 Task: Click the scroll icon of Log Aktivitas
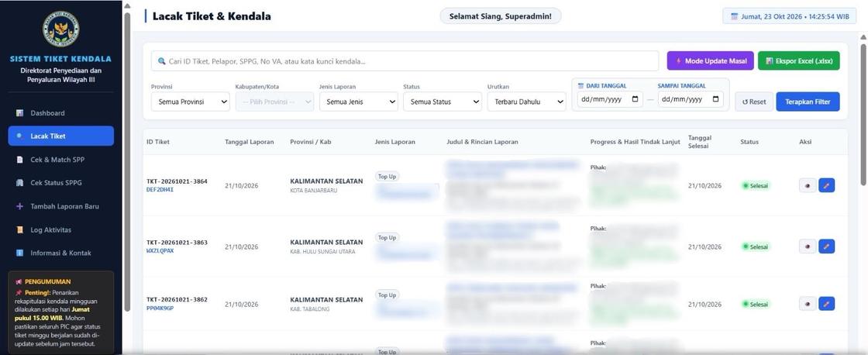click(20, 230)
